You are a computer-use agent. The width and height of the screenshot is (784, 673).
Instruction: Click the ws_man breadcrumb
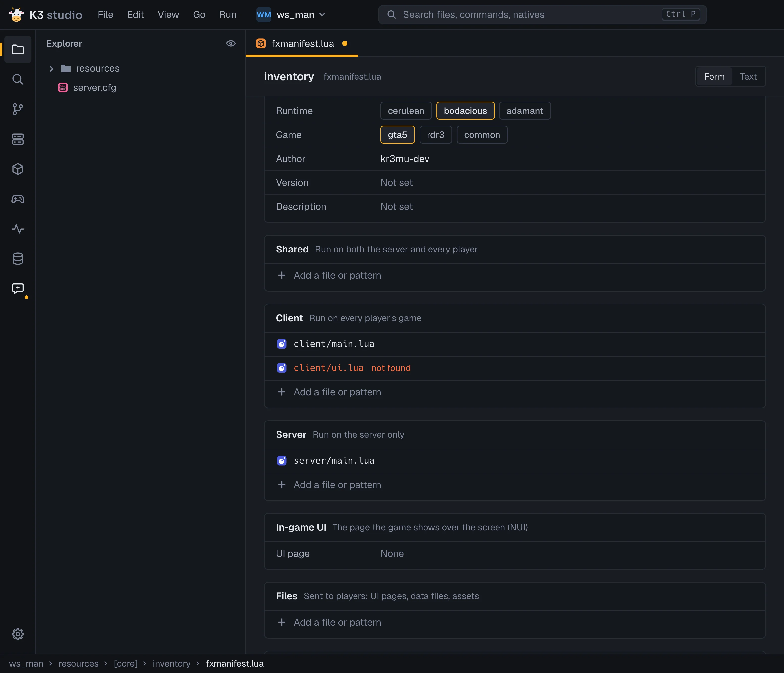pyautogui.click(x=26, y=664)
